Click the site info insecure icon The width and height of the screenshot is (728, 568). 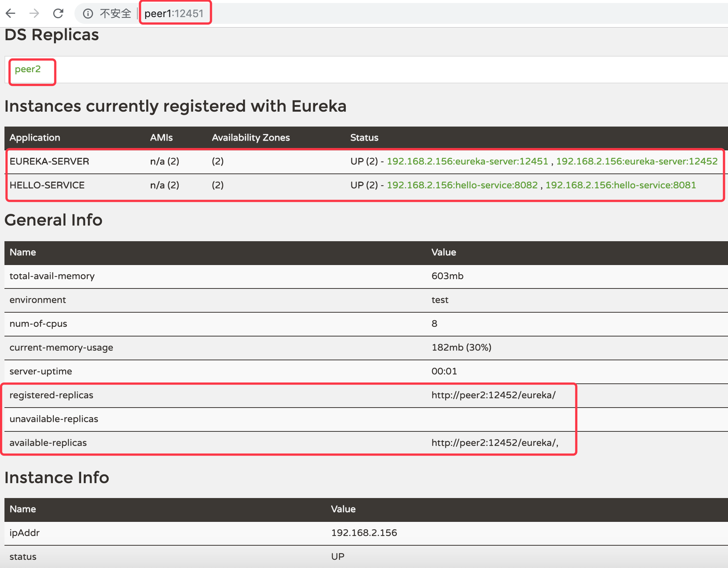(x=88, y=14)
